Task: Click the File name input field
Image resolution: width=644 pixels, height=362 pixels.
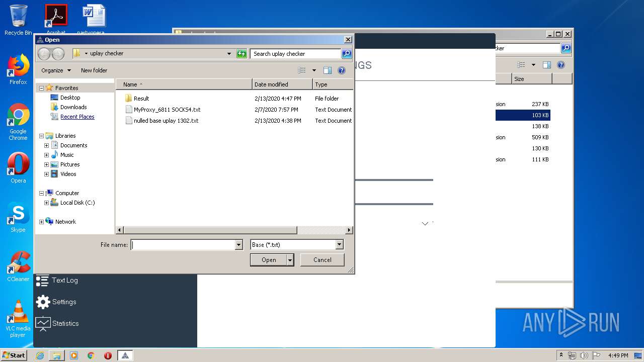Action: tap(183, 245)
